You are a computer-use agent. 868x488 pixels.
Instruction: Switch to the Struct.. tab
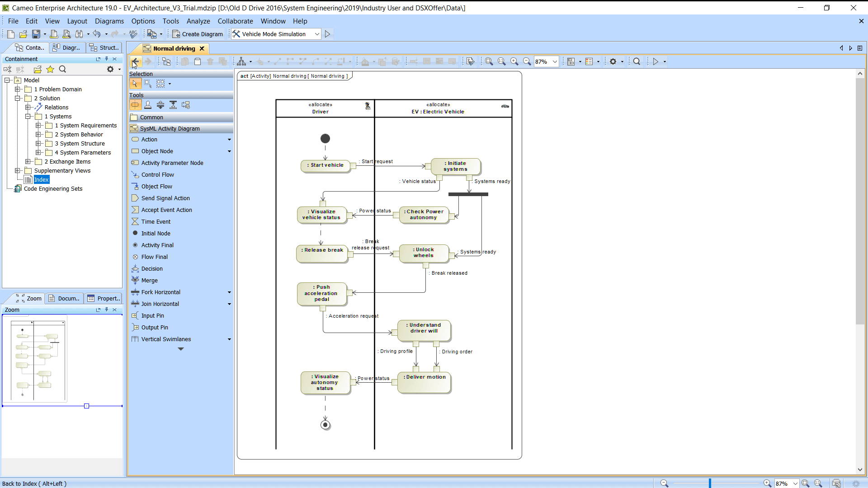104,47
